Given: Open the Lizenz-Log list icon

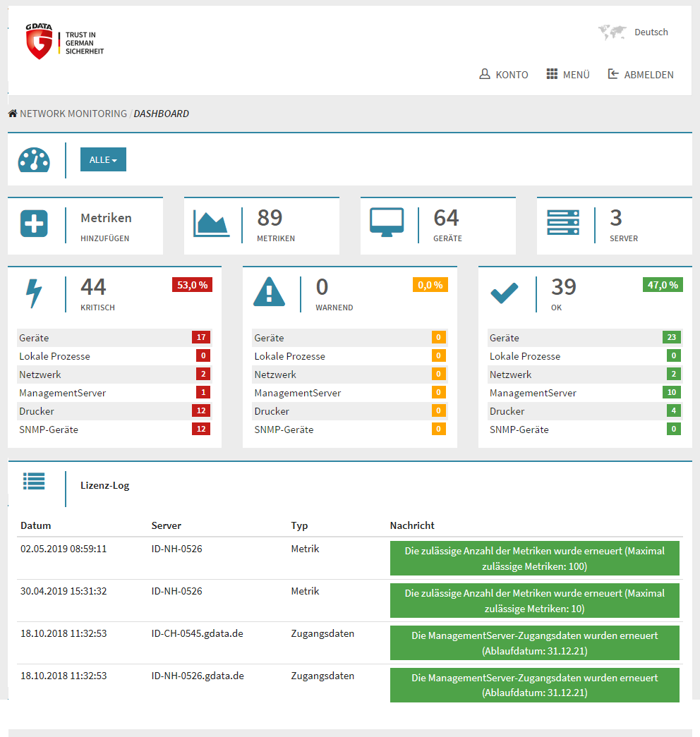Looking at the screenshot, I should [x=34, y=480].
